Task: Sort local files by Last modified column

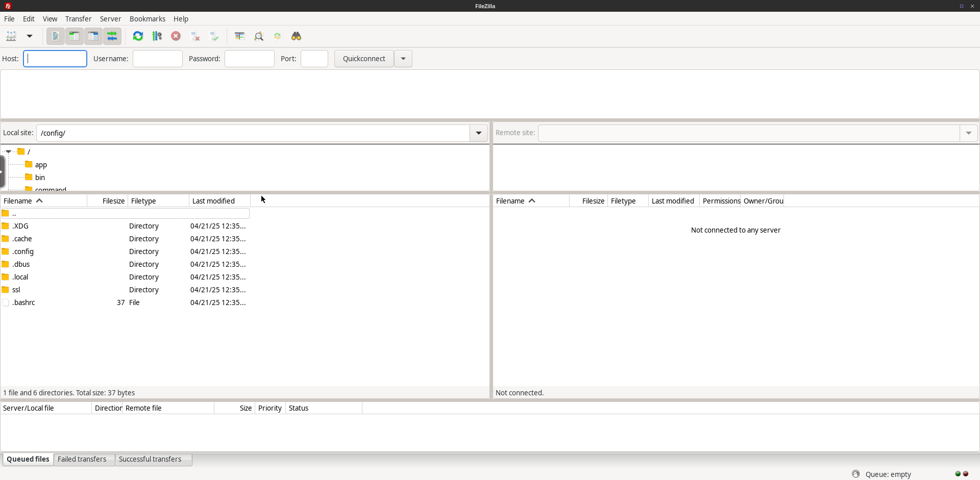Action: [220, 201]
